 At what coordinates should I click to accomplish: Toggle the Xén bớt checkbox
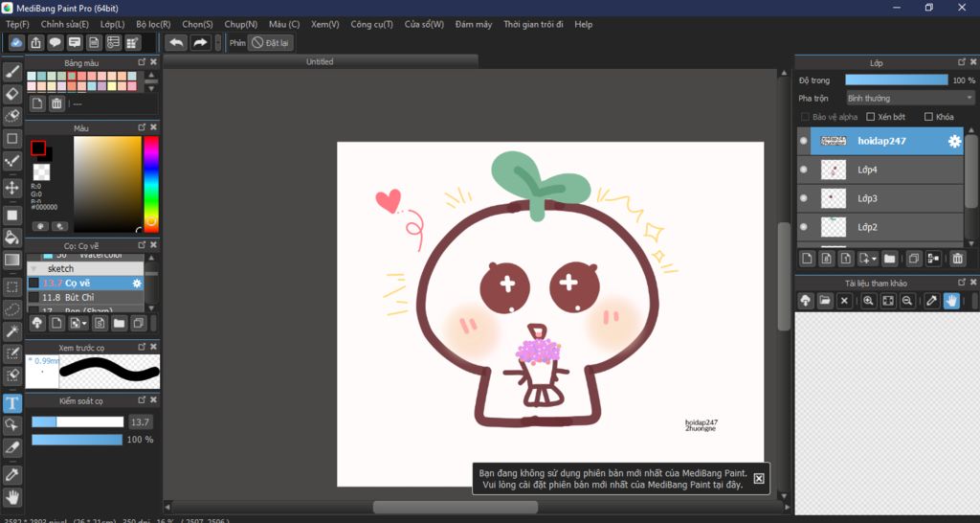pos(870,117)
